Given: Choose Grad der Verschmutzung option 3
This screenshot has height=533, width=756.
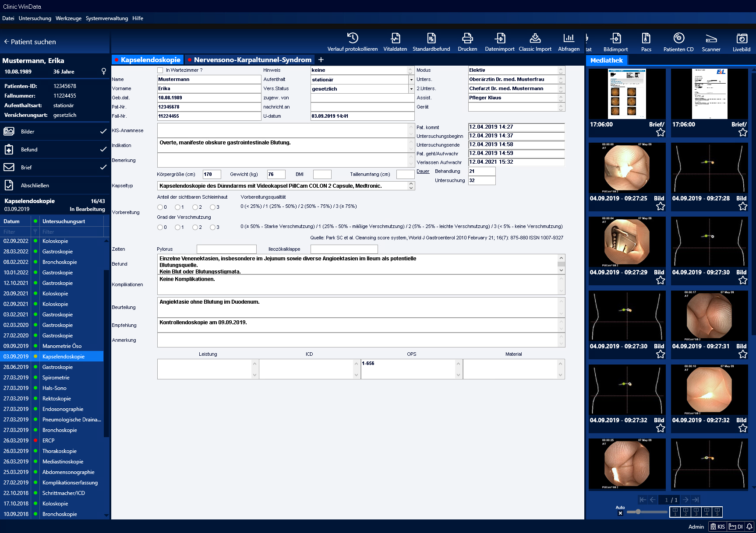Looking at the screenshot, I should [212, 227].
